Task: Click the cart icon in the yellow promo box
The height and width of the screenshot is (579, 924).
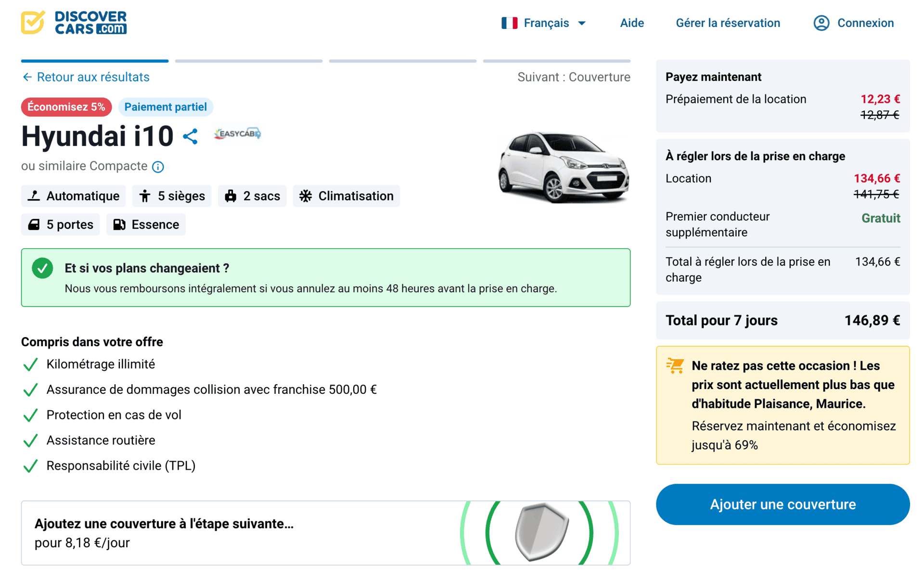Action: point(674,365)
